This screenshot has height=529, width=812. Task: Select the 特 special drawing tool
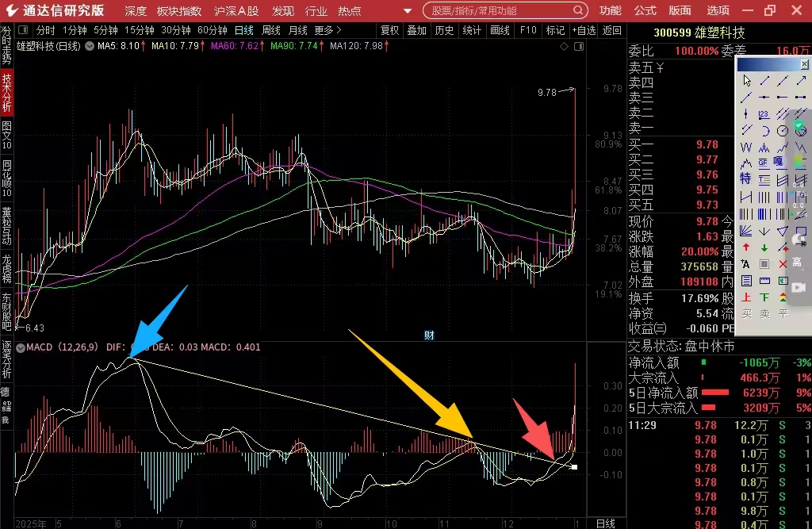point(745,178)
